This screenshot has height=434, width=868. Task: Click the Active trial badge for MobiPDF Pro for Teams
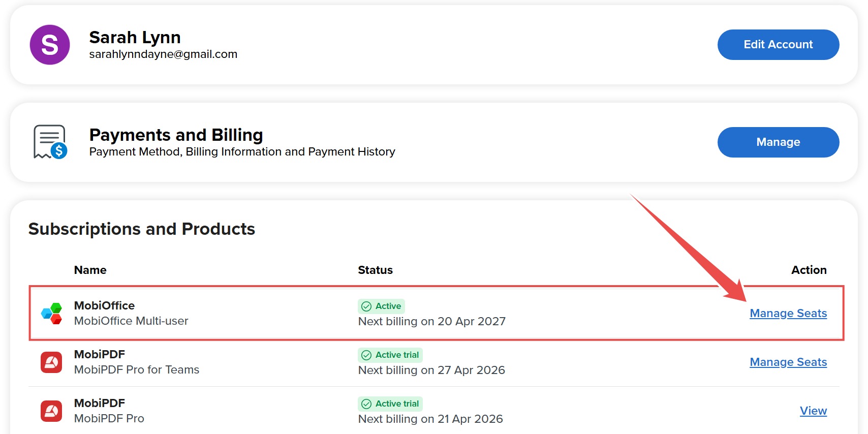(390, 355)
